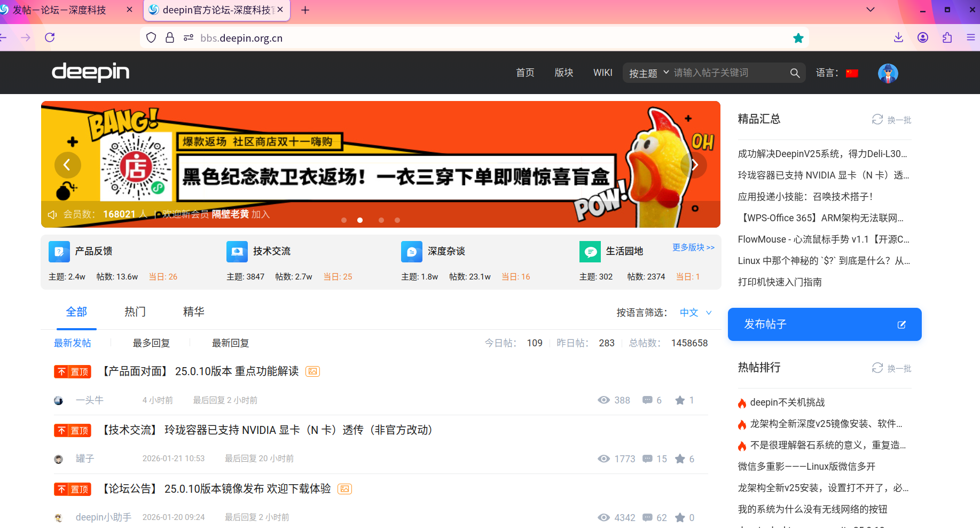Refresh 精品汇总 with the 换一批 icon
This screenshot has width=980, height=528.
pos(877,120)
